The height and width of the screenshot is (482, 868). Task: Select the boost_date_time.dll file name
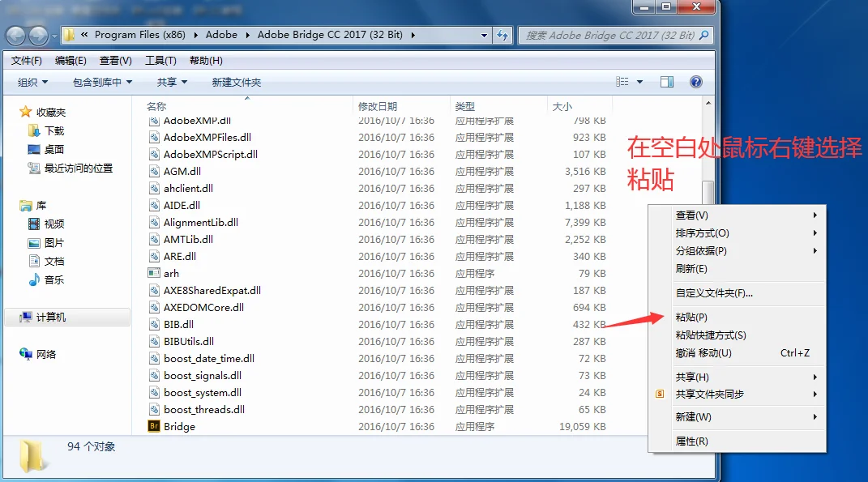(x=209, y=358)
